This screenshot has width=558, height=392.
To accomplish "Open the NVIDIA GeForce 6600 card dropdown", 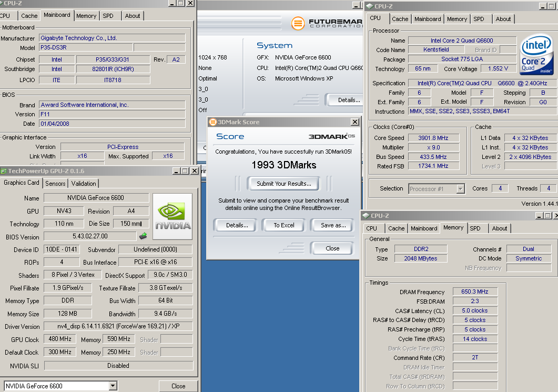I will point(113,386).
